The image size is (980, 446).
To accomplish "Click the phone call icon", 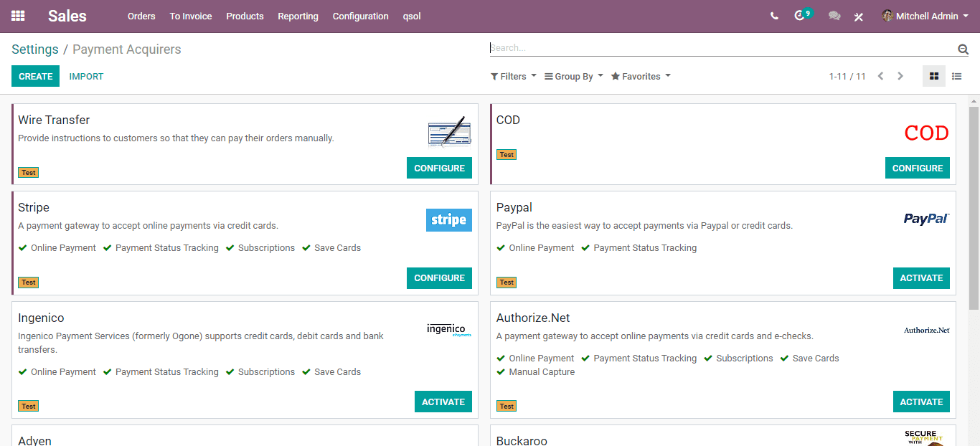I will point(774,16).
